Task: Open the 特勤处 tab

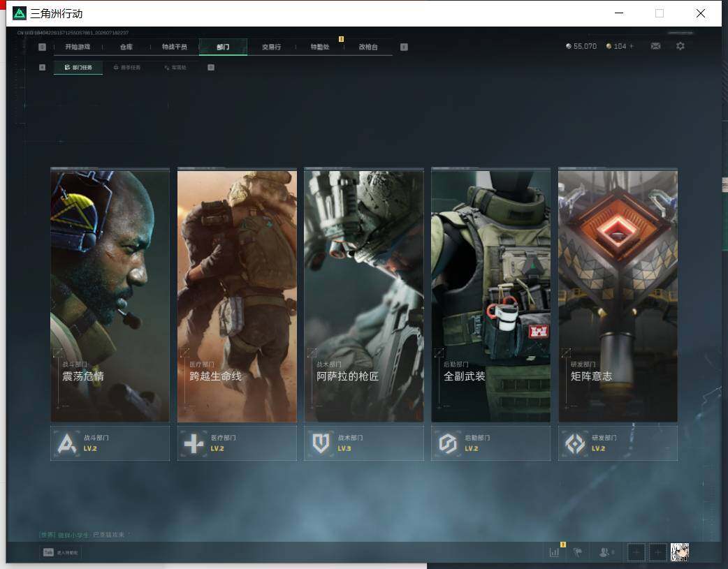Action: (320, 47)
